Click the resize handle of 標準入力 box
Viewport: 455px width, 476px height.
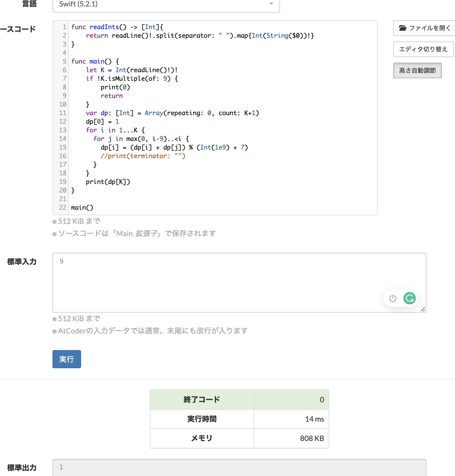click(x=423, y=309)
